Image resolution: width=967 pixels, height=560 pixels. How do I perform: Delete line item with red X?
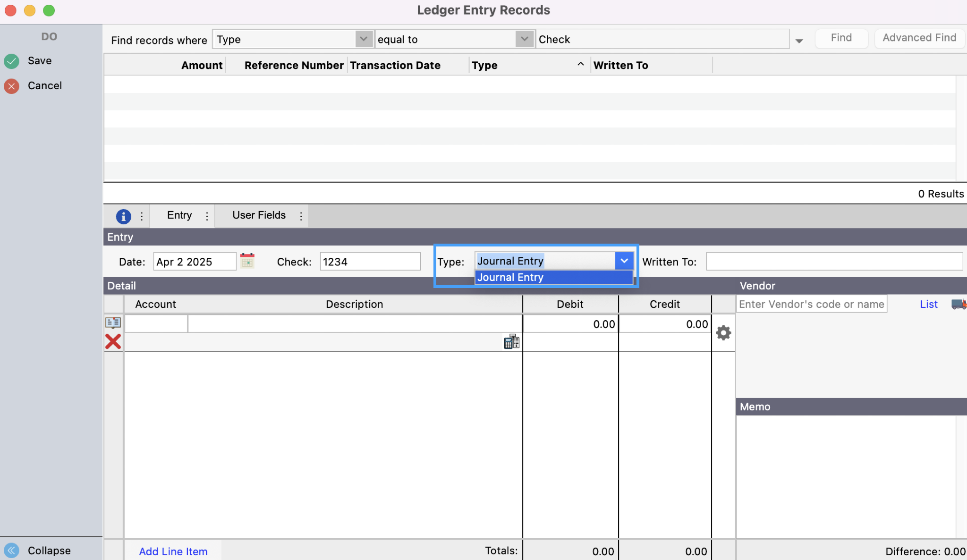pyautogui.click(x=113, y=341)
